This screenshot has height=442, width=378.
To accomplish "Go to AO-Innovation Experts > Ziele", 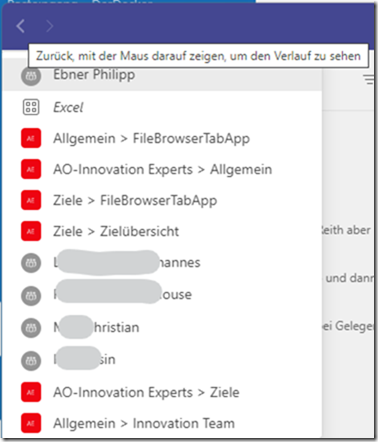I will click(162, 392).
